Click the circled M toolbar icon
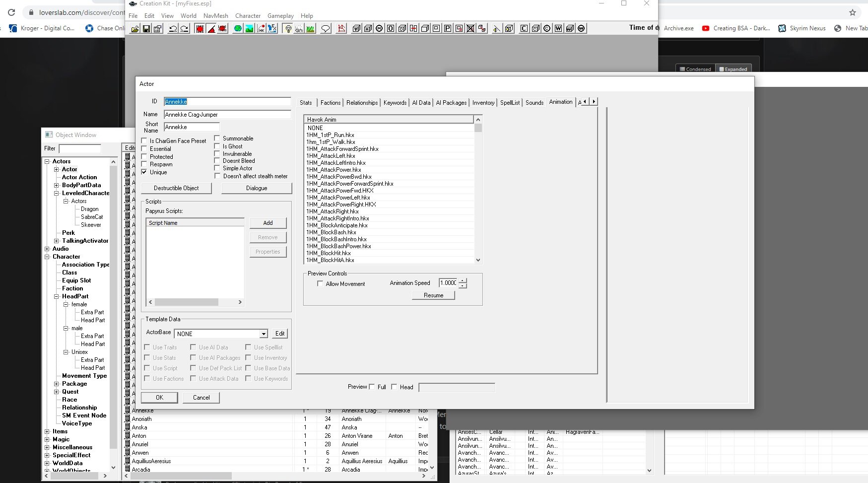Viewport: 868px width, 483px height. coord(380,29)
